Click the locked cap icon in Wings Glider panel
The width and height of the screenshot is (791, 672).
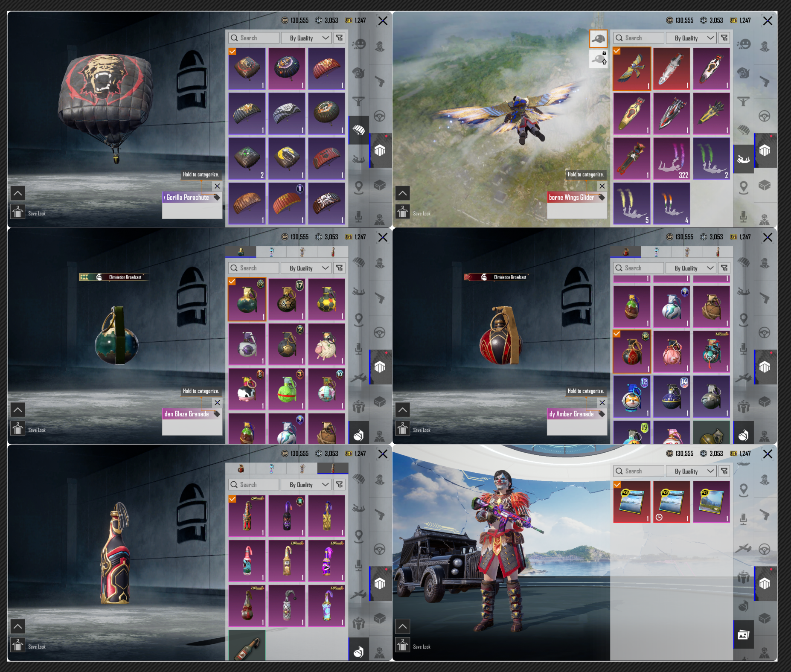(599, 58)
